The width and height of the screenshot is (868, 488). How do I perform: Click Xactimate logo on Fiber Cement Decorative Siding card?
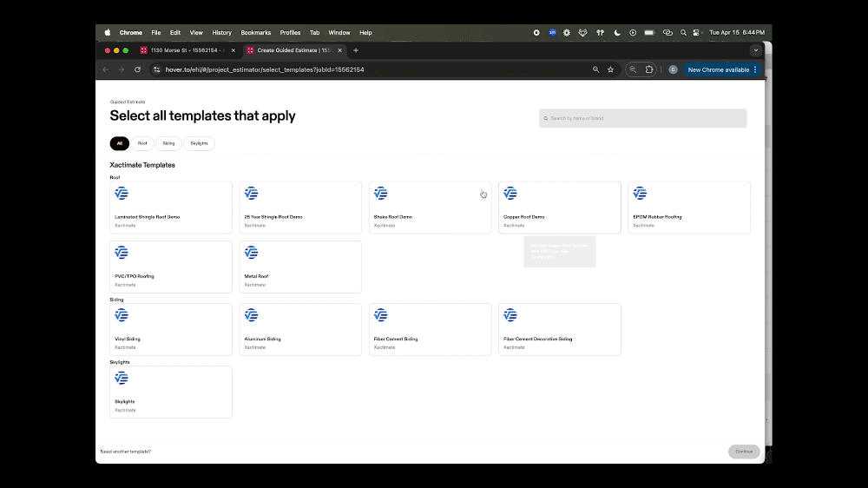click(x=510, y=315)
